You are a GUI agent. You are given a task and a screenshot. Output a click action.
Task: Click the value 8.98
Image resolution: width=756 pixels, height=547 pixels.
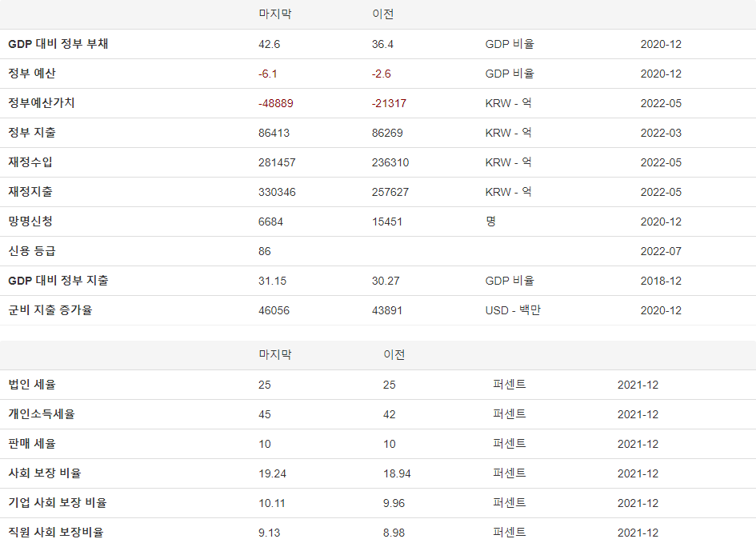pos(394,533)
